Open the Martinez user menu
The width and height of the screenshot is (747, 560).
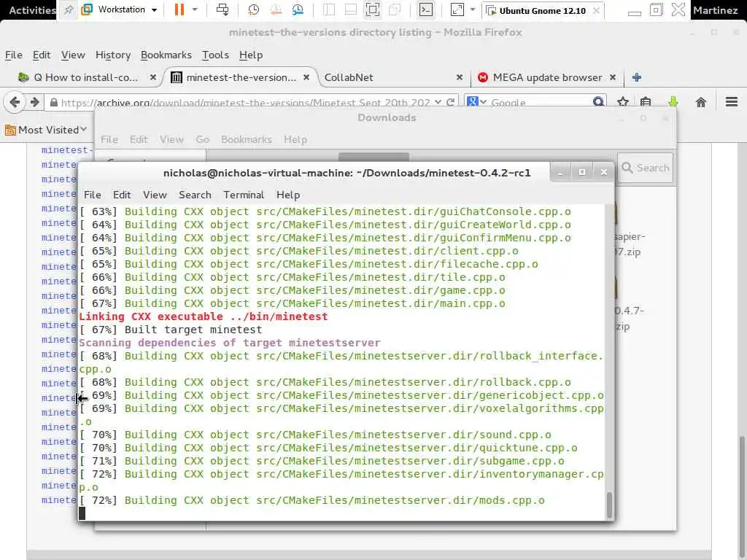point(715,10)
